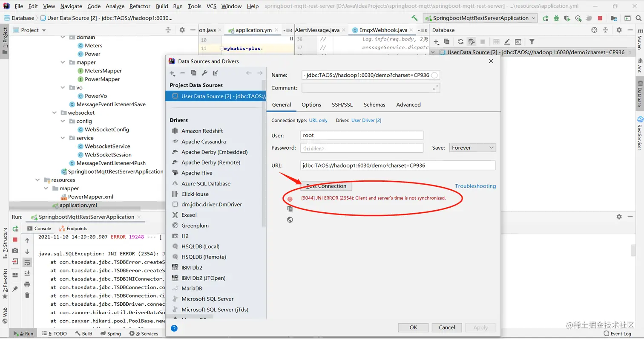
Task: Remove selected data source with minus icon
Action: [183, 73]
